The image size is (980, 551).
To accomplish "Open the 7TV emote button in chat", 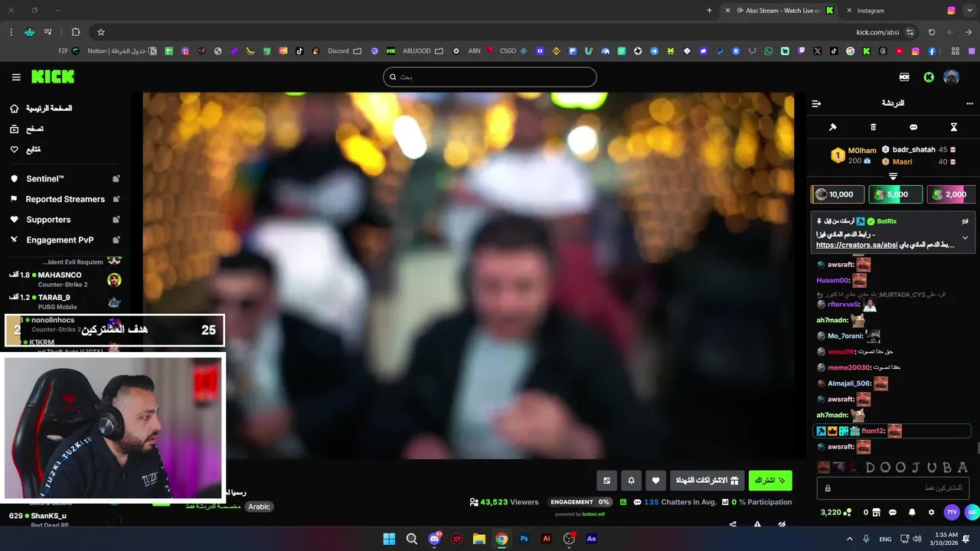I will point(952,512).
